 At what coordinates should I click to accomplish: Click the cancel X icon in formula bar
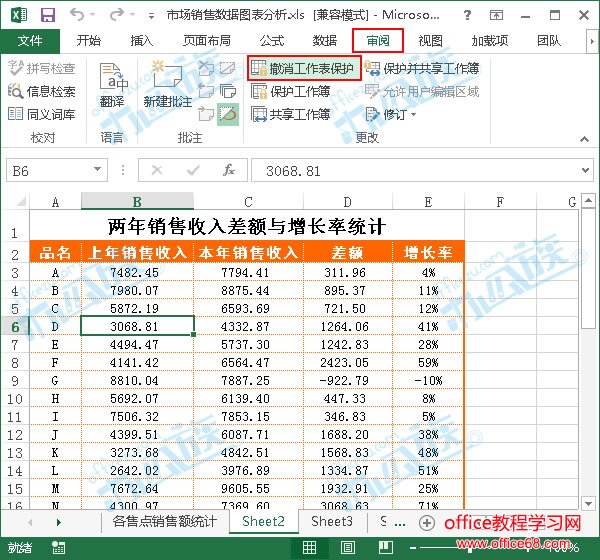[157, 170]
